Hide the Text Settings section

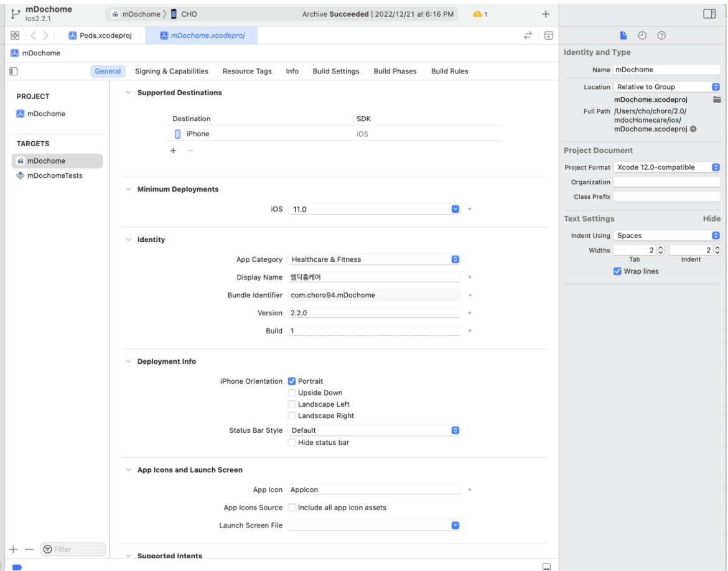711,219
